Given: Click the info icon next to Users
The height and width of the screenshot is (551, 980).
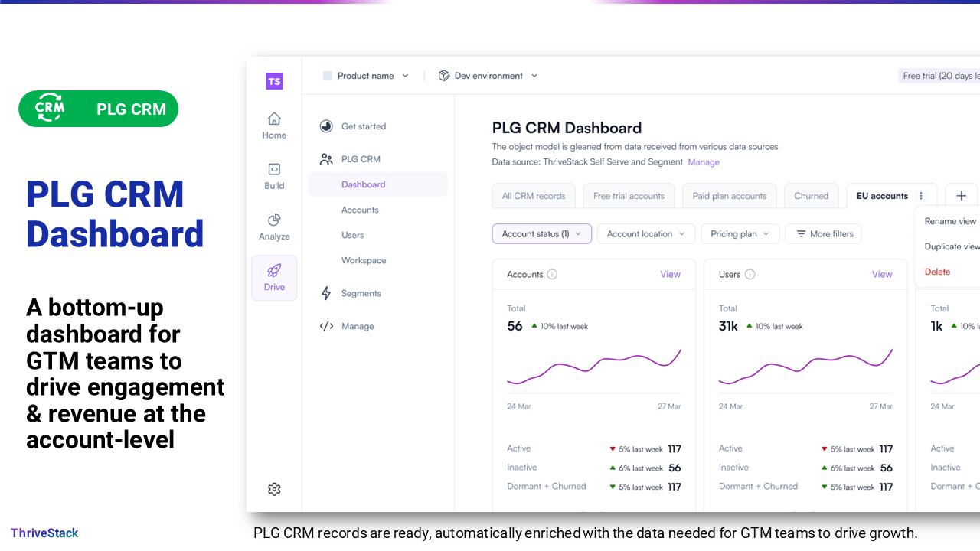Looking at the screenshot, I should tap(750, 274).
